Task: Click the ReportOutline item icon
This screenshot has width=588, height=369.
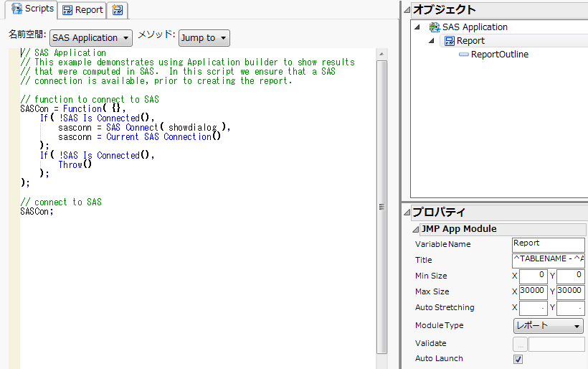Action: pos(464,55)
